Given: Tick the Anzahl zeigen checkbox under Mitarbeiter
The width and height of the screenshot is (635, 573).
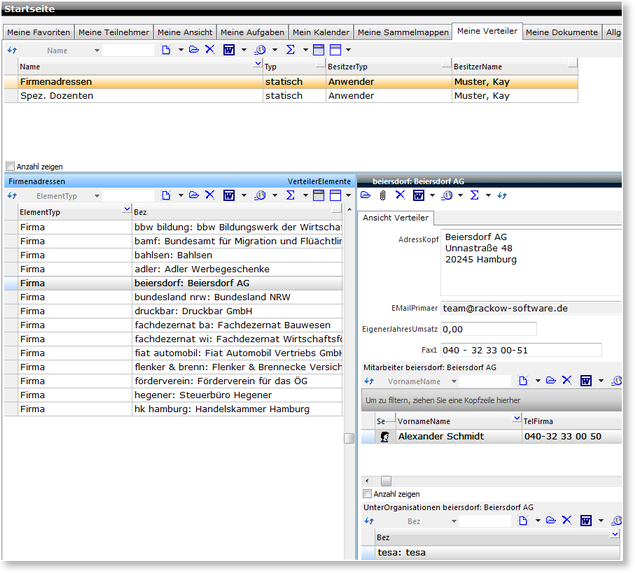Looking at the screenshot, I should (x=367, y=494).
